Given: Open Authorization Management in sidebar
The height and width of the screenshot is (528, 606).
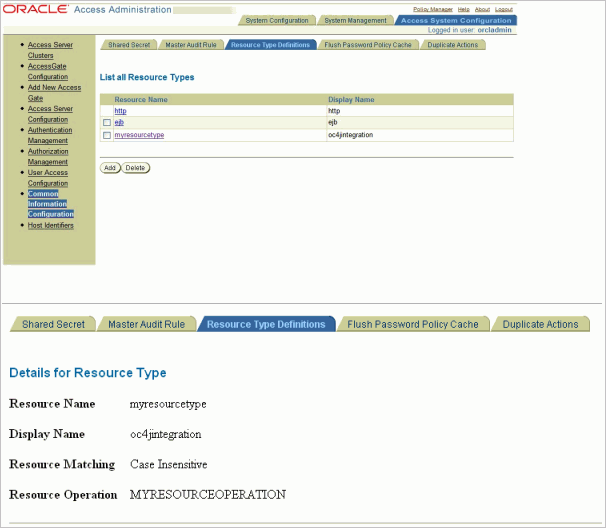Looking at the screenshot, I should pyautogui.click(x=48, y=157).
